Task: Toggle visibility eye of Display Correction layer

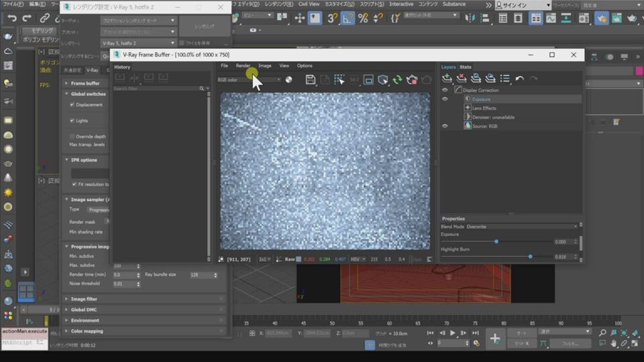Action: (x=445, y=90)
